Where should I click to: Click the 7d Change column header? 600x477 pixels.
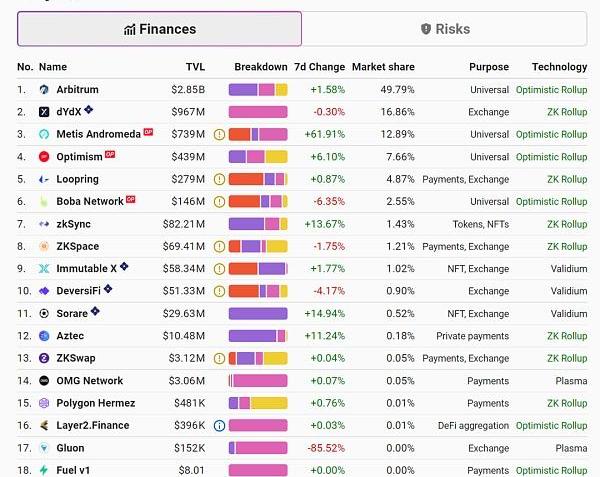click(320, 67)
